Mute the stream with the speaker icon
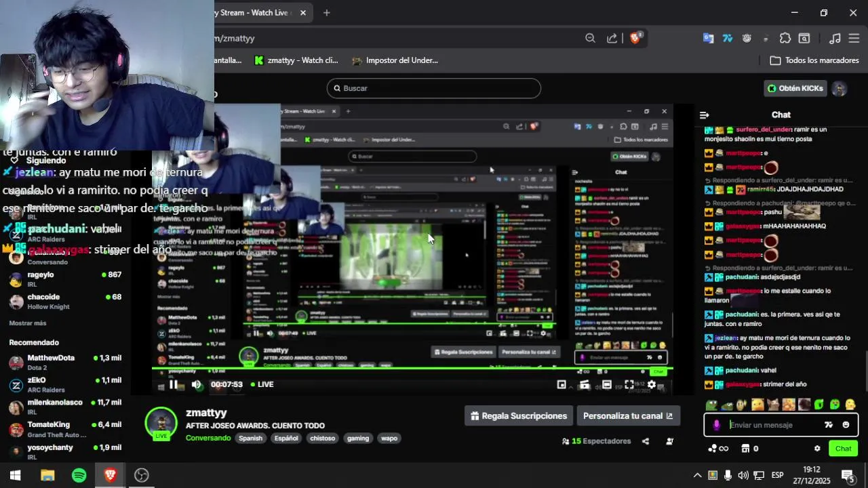Image resolution: width=868 pixels, height=488 pixels. point(197,384)
